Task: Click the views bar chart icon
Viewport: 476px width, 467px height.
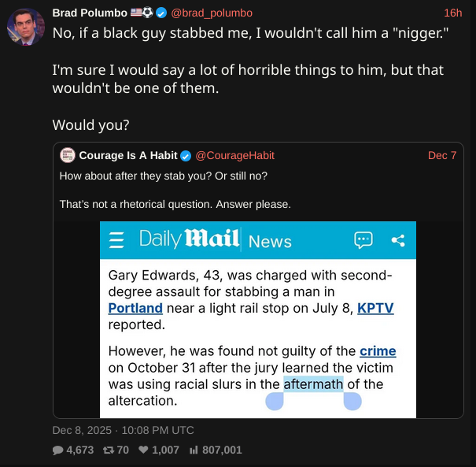Action: pos(193,450)
